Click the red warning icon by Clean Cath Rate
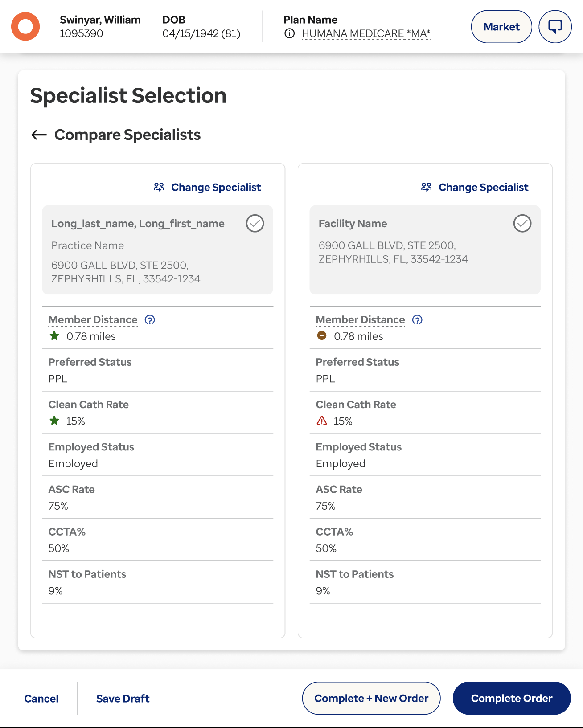583x728 pixels. click(322, 421)
